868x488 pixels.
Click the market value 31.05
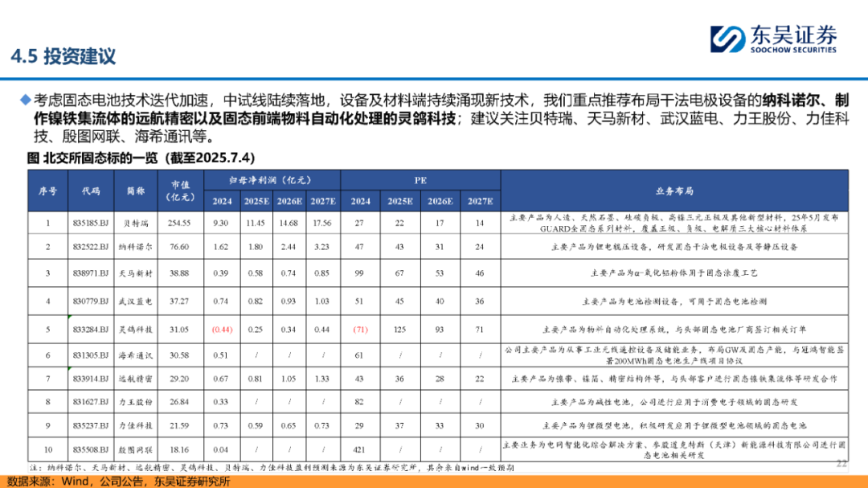click(x=179, y=330)
